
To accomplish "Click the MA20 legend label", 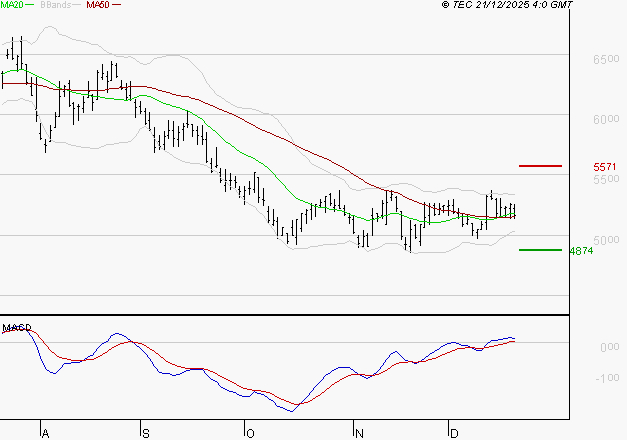I will (12, 5).
